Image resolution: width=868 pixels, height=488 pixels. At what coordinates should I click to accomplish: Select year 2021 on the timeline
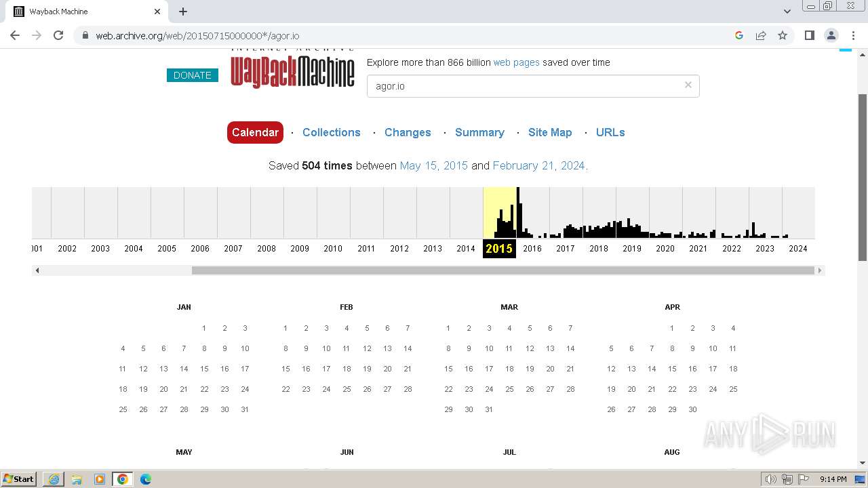698,248
